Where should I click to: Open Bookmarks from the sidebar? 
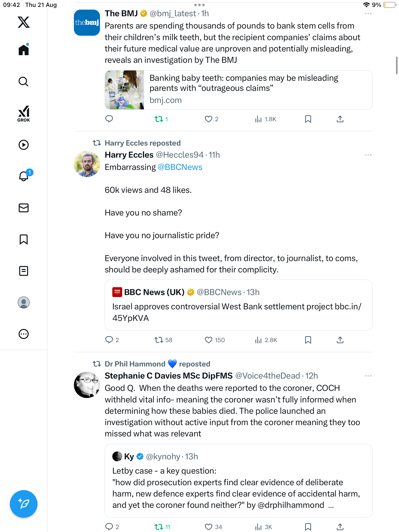(24, 239)
